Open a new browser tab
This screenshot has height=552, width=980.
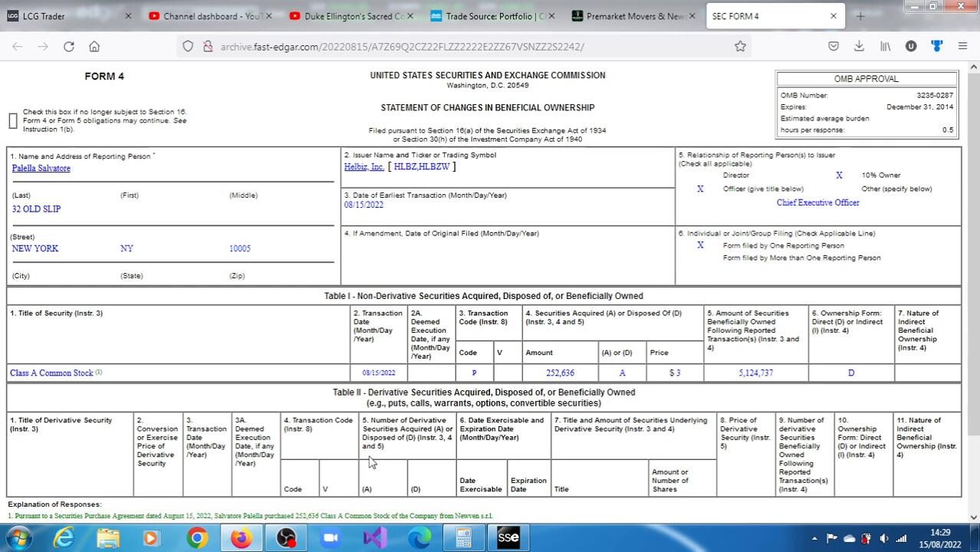pyautogui.click(x=860, y=16)
